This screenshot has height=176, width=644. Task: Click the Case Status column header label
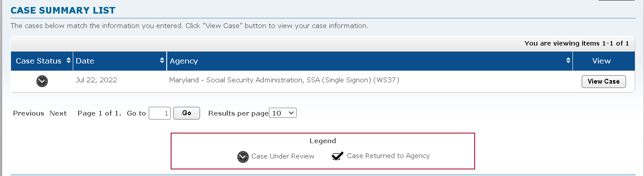click(x=39, y=61)
